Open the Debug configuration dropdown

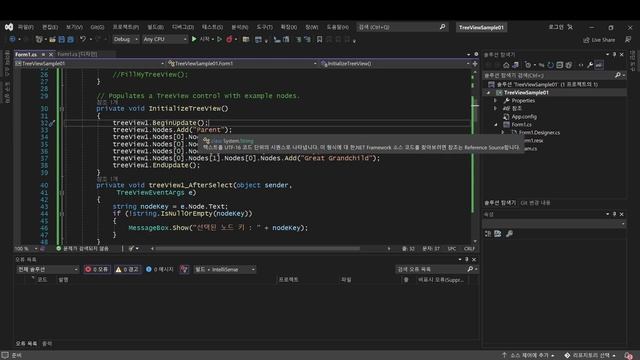[125, 39]
